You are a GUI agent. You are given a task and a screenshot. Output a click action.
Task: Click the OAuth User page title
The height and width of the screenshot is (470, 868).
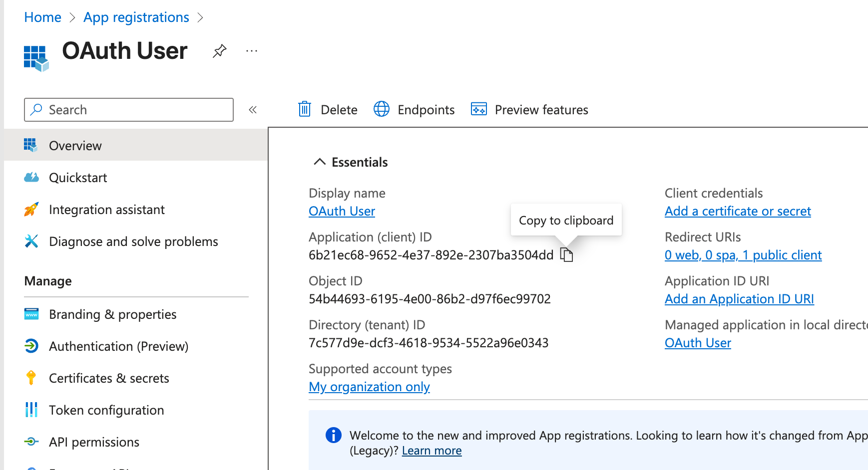125,51
